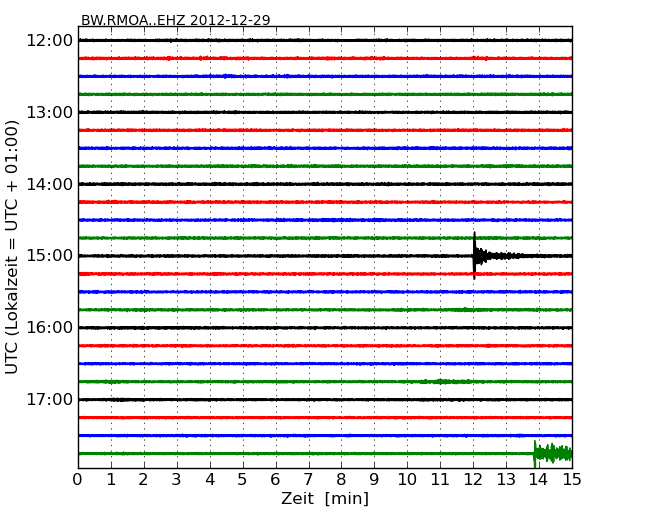This screenshot has width=650, height=520.
Task: Select the 12:00 y-axis tick label
Action: tap(49, 40)
